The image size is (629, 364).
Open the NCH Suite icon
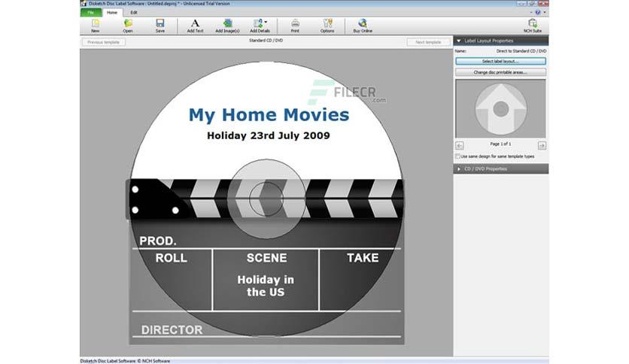(x=533, y=25)
